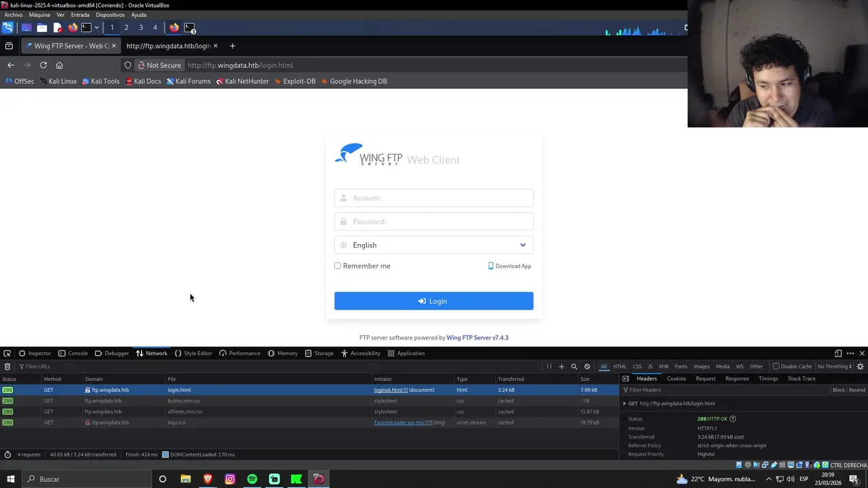
Task: Click the Account input field
Action: click(x=434, y=198)
